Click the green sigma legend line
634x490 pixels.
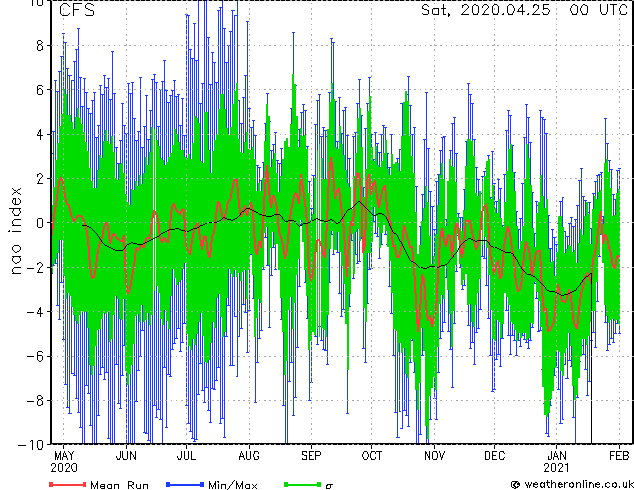tap(303, 484)
